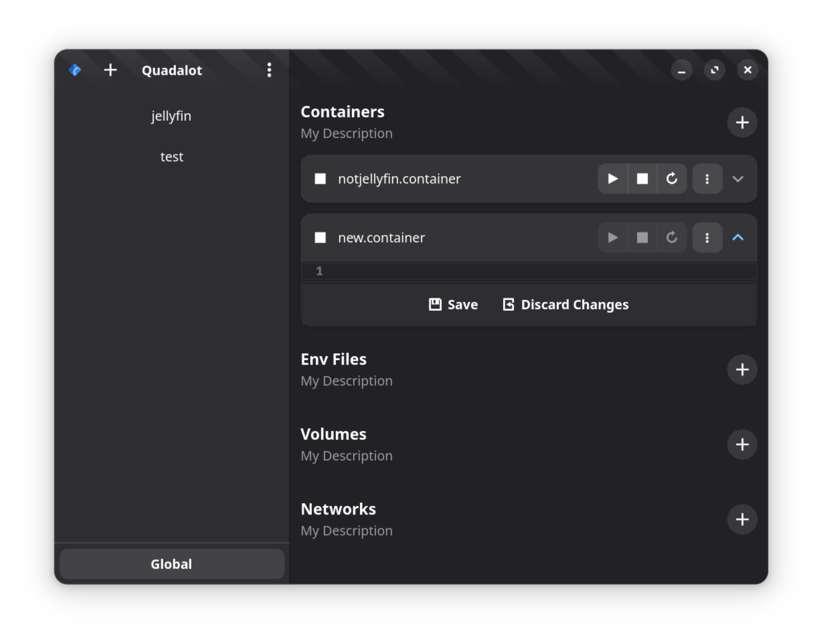Image resolution: width=823 pixels, height=644 pixels.
Task: Add a new container with plus button
Action: (x=742, y=122)
